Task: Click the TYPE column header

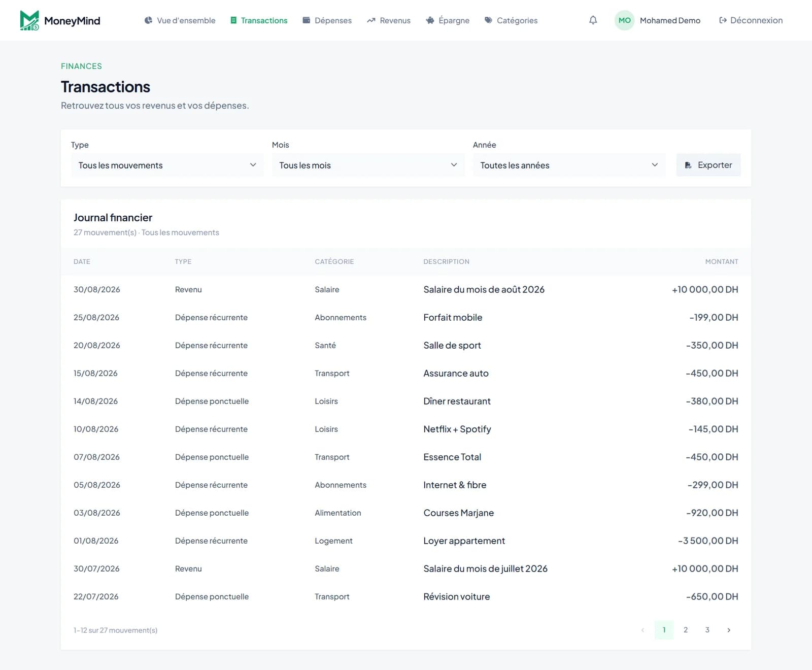Action: click(x=183, y=261)
